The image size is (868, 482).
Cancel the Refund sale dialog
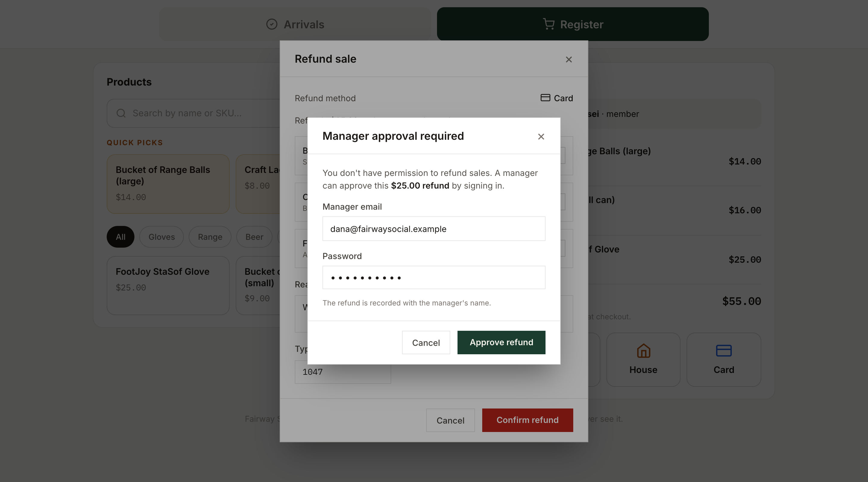tap(450, 420)
